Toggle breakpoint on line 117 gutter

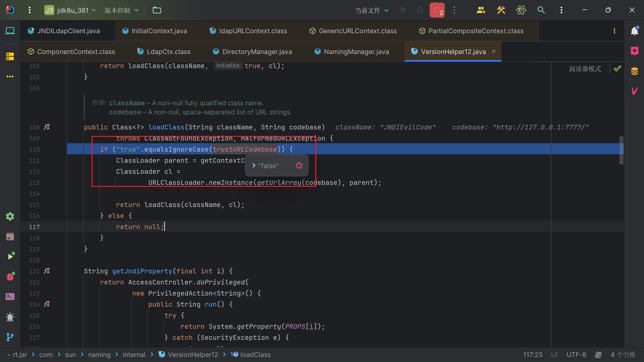pyautogui.click(x=34, y=227)
